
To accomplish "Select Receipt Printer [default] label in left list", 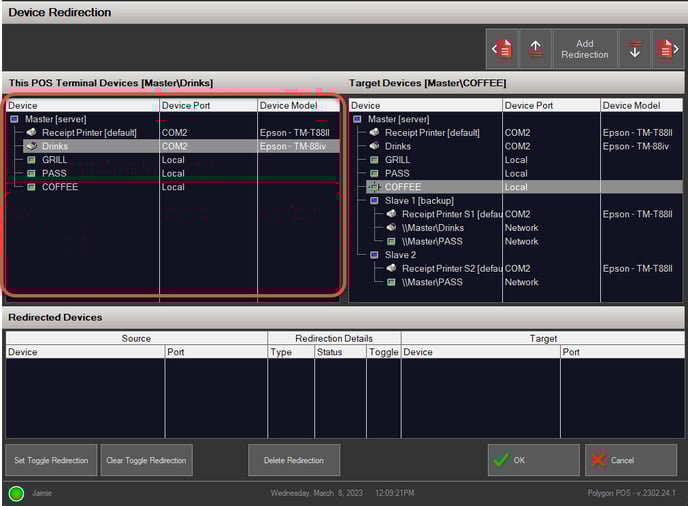I will point(89,133).
